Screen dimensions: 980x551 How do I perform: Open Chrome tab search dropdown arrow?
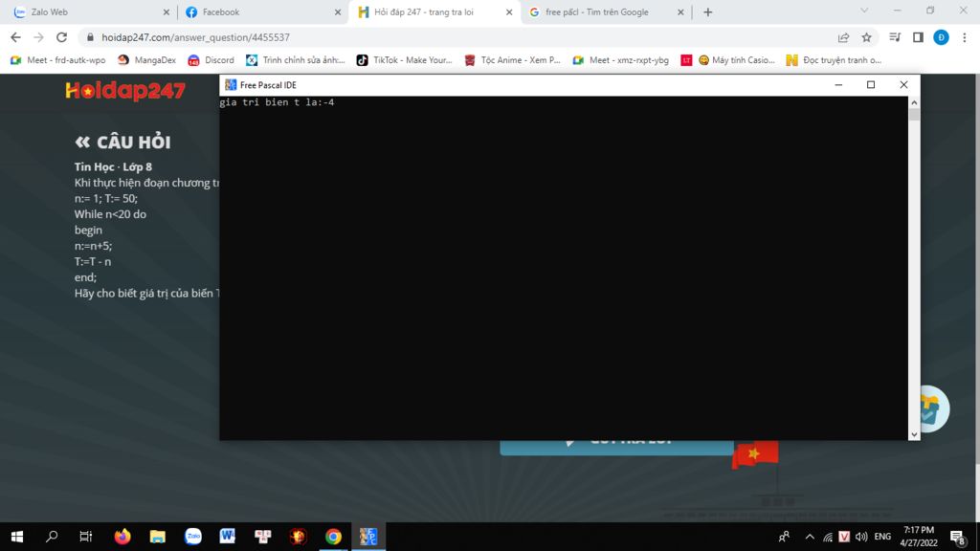(x=864, y=10)
